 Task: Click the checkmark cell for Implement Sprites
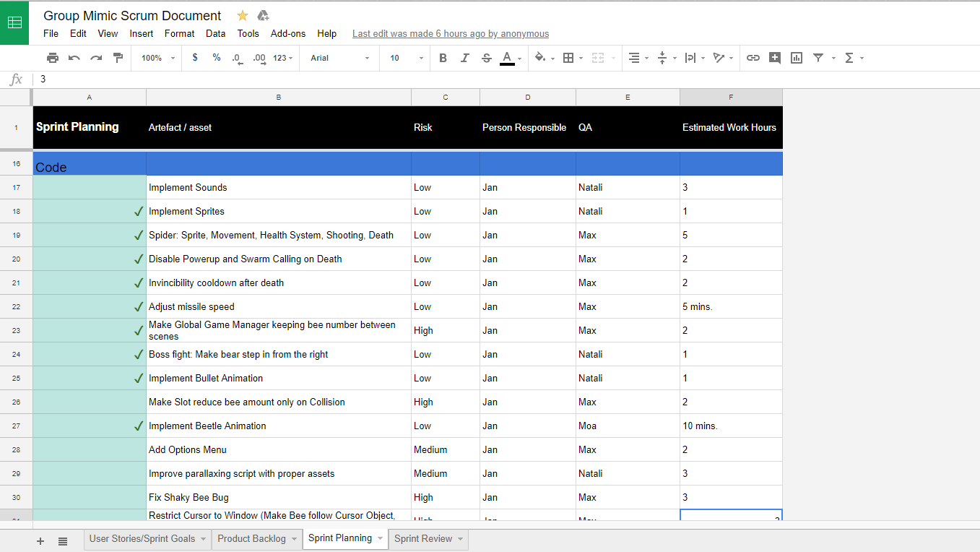pyautogui.click(x=90, y=211)
